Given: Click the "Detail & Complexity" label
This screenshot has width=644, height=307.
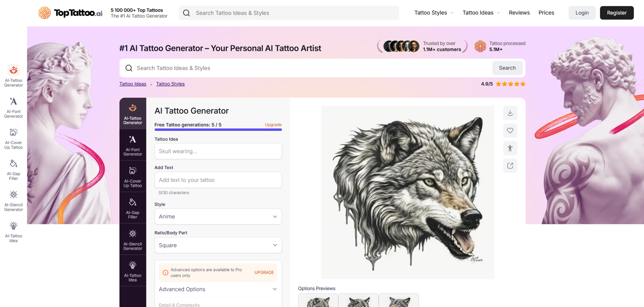Looking at the screenshot, I should click(179, 305).
